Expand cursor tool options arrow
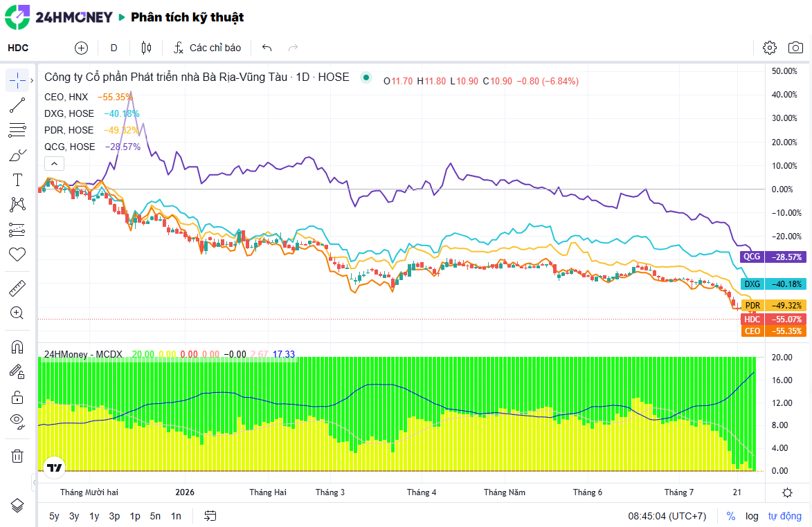The image size is (812, 527). 32,80
